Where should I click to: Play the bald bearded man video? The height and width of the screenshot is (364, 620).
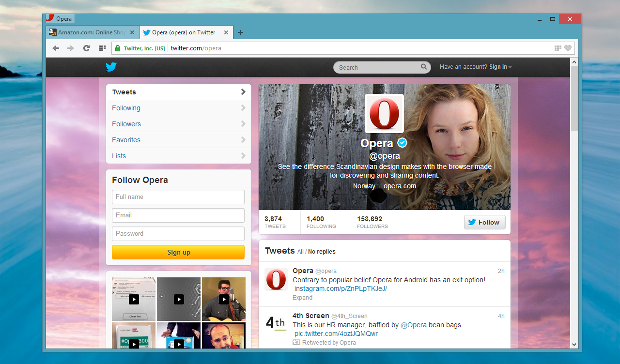[224, 335]
